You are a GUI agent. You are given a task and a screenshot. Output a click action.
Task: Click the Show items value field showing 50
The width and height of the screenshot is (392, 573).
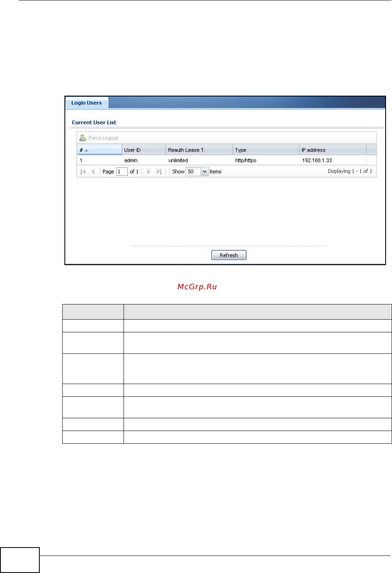pyautogui.click(x=194, y=172)
